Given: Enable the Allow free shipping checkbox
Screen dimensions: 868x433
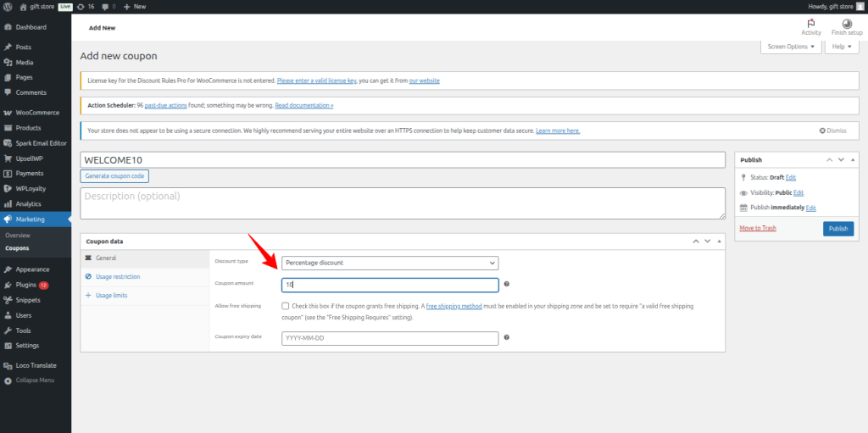Looking at the screenshot, I should [x=286, y=306].
